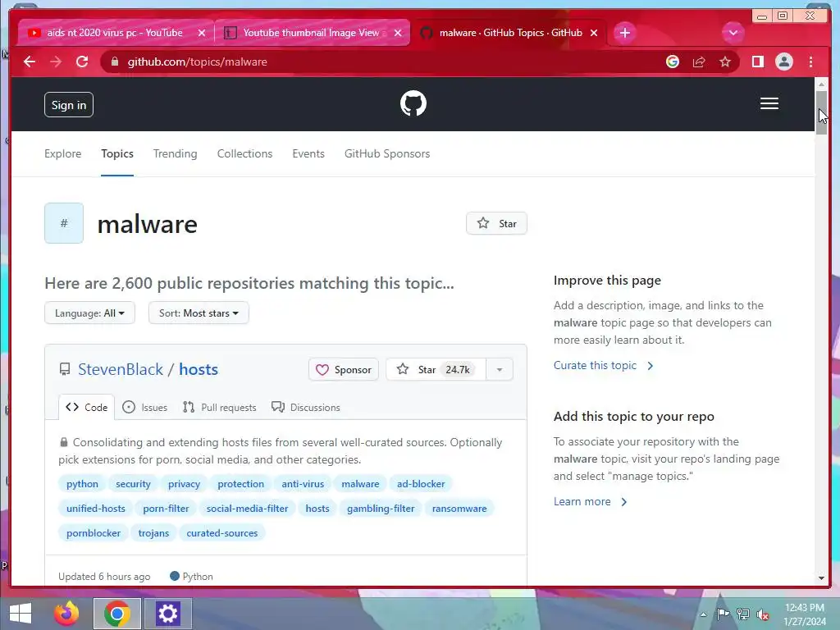Open the Windows Start button

pyautogui.click(x=21, y=614)
